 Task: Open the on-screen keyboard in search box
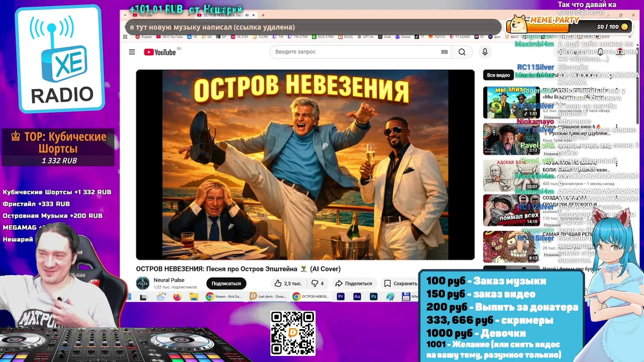tap(444, 52)
